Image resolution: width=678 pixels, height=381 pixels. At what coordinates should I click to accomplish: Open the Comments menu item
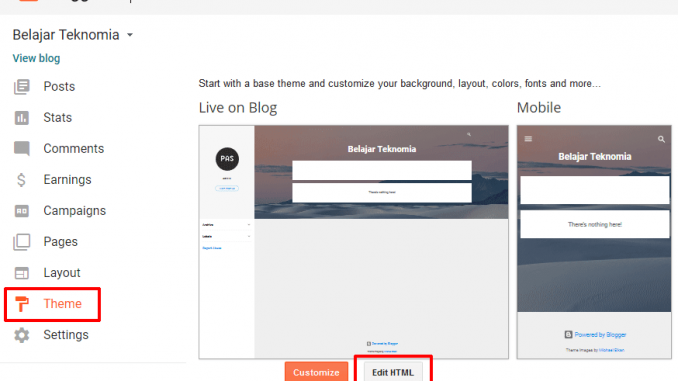pos(74,149)
